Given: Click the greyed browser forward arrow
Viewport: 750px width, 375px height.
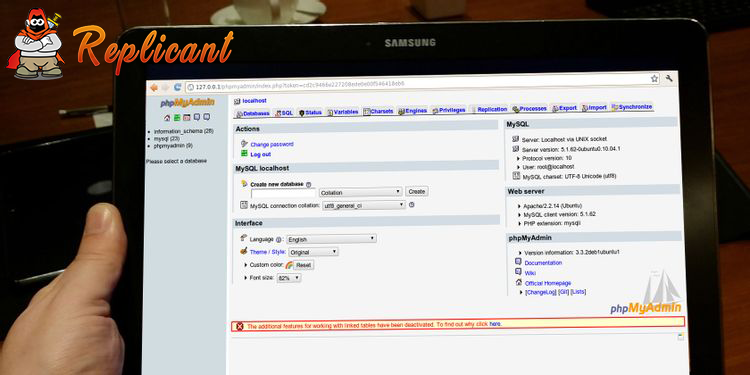Looking at the screenshot, I should click(x=165, y=88).
